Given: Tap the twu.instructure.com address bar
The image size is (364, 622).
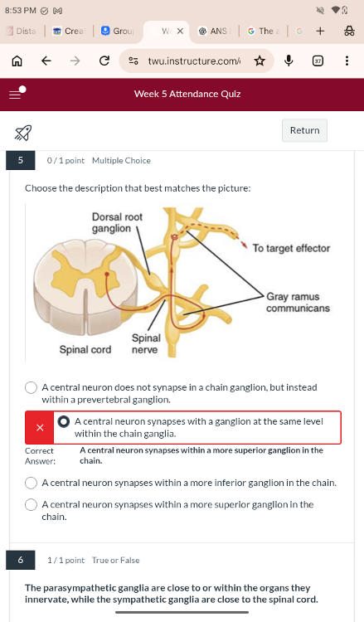Looking at the screenshot, I should [x=194, y=61].
